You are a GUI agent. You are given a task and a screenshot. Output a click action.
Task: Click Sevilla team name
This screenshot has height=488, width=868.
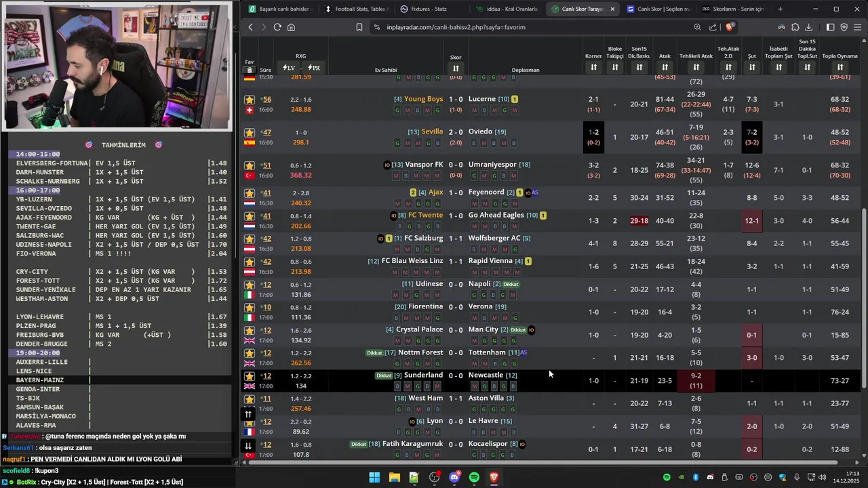(432, 131)
